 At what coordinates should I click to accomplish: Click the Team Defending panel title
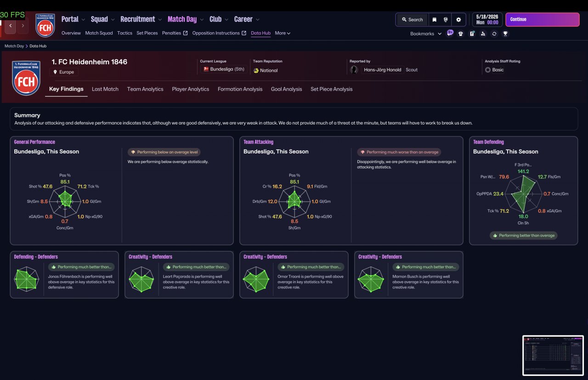(x=488, y=142)
